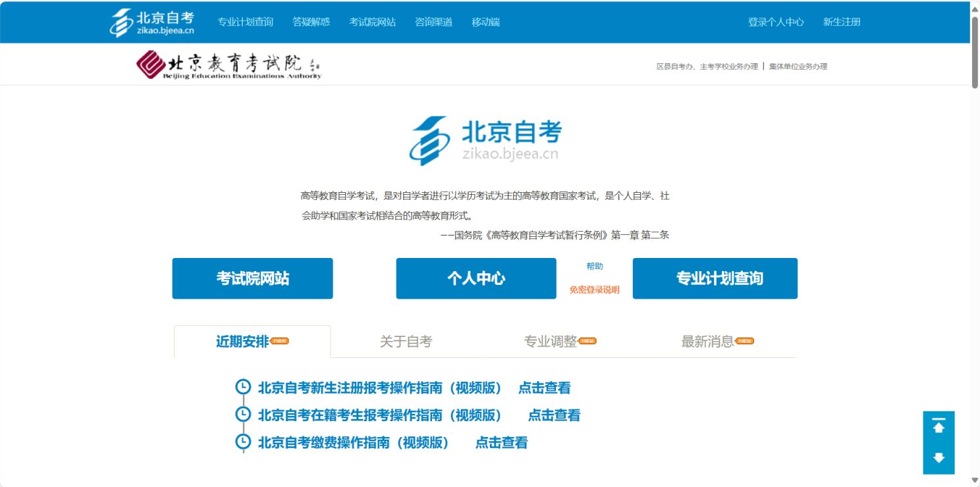Open 咨询渠道 in the top navigation
Screen dimensions: 980x487
[434, 22]
